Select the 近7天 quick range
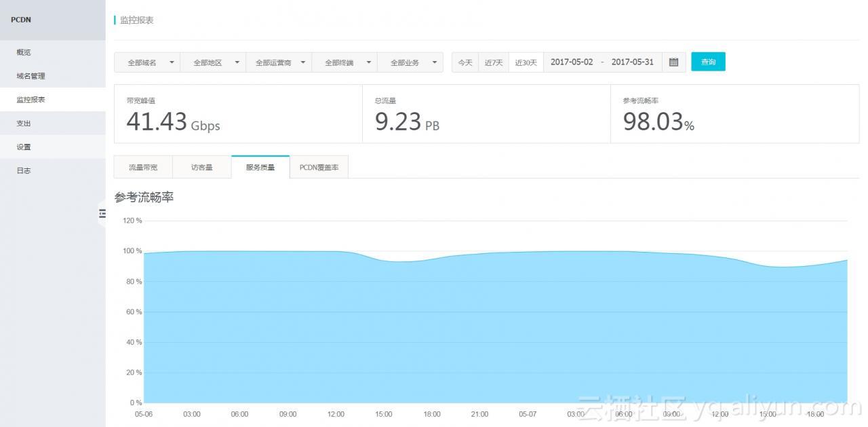The height and width of the screenshot is (427, 868). (x=494, y=62)
